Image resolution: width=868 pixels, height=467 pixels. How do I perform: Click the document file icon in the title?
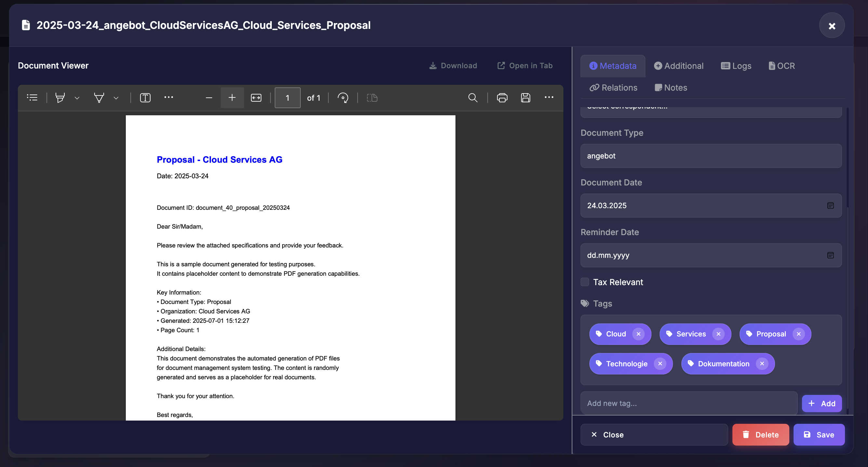pyautogui.click(x=26, y=25)
